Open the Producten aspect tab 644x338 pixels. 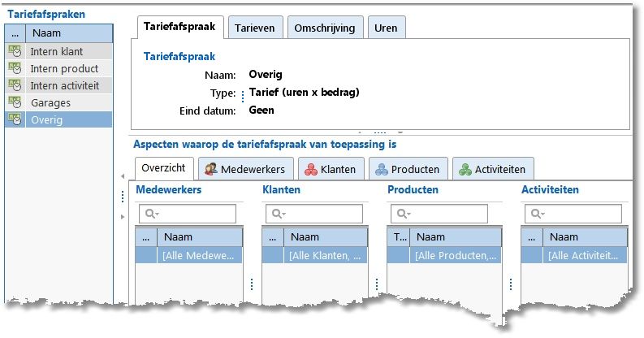point(408,169)
